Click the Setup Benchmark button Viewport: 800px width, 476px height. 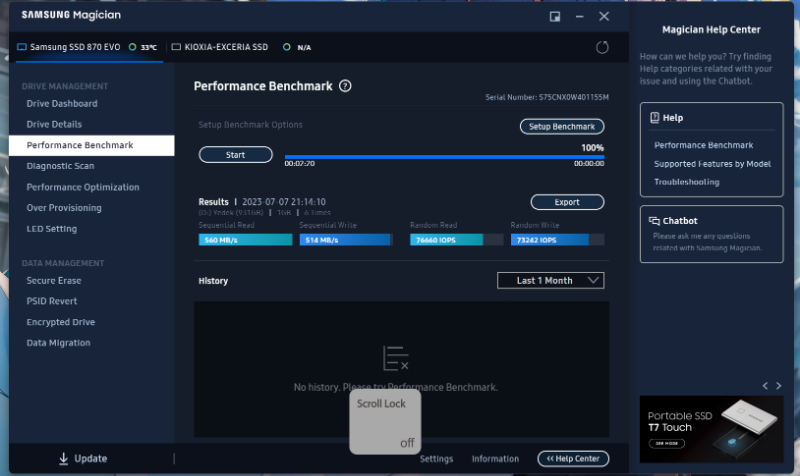562,127
